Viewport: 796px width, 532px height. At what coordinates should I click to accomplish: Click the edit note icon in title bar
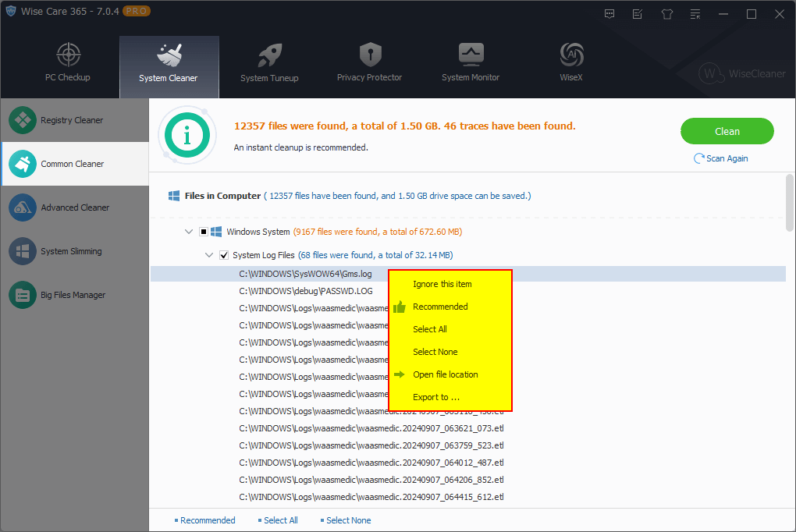(x=638, y=14)
